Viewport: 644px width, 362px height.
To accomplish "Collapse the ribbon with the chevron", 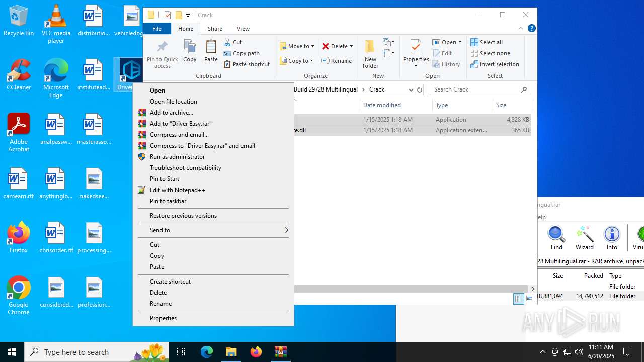I will (521, 28).
